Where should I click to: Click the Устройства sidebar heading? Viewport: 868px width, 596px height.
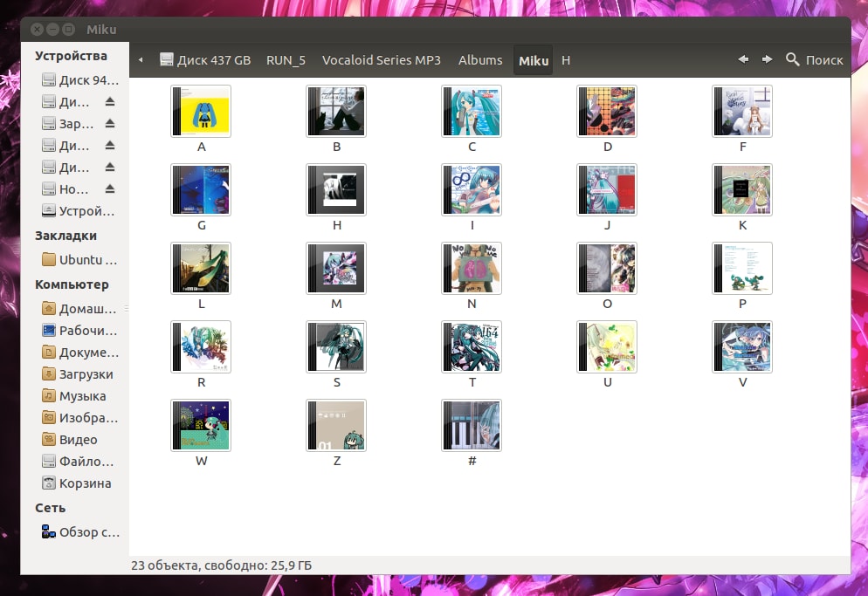coord(71,56)
